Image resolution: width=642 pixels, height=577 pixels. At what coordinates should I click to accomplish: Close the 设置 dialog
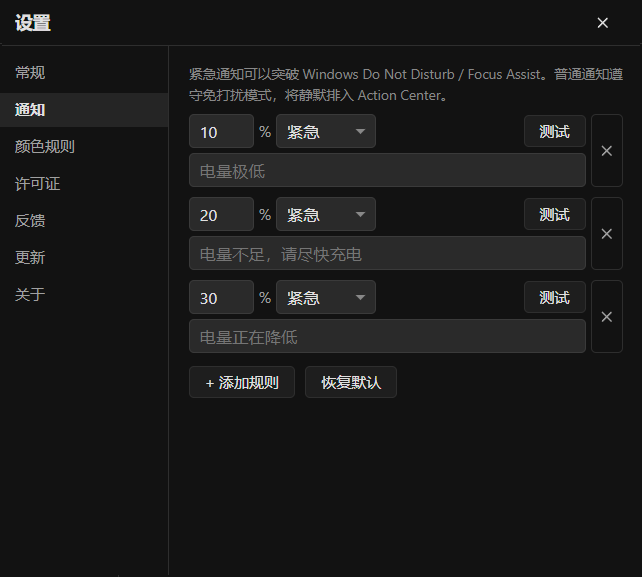(602, 23)
